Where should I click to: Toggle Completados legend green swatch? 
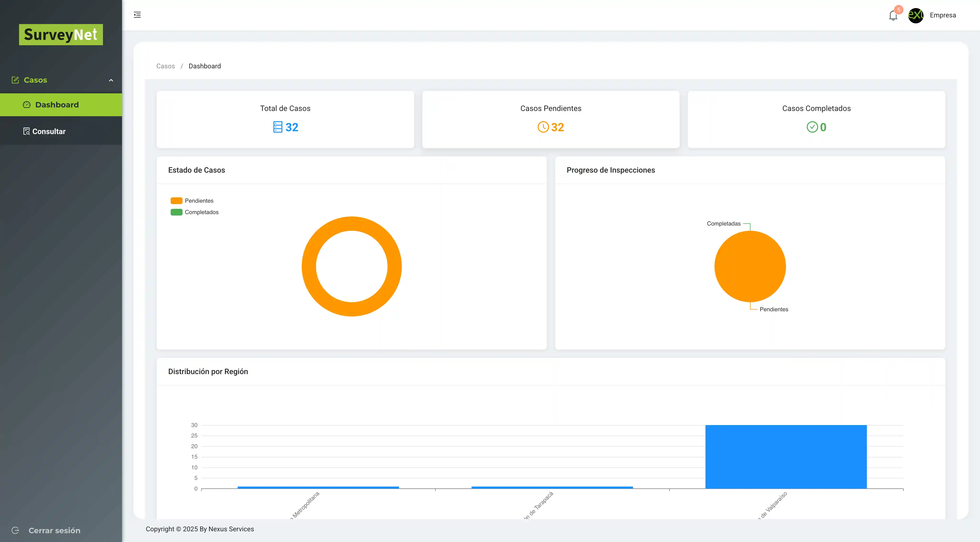[176, 212]
